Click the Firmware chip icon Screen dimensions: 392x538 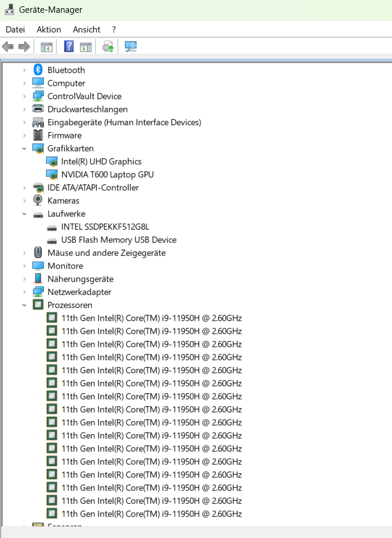pos(38,135)
